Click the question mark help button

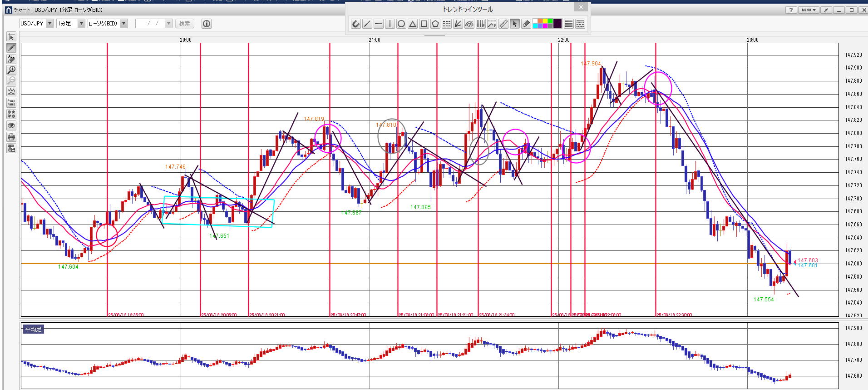(x=791, y=10)
